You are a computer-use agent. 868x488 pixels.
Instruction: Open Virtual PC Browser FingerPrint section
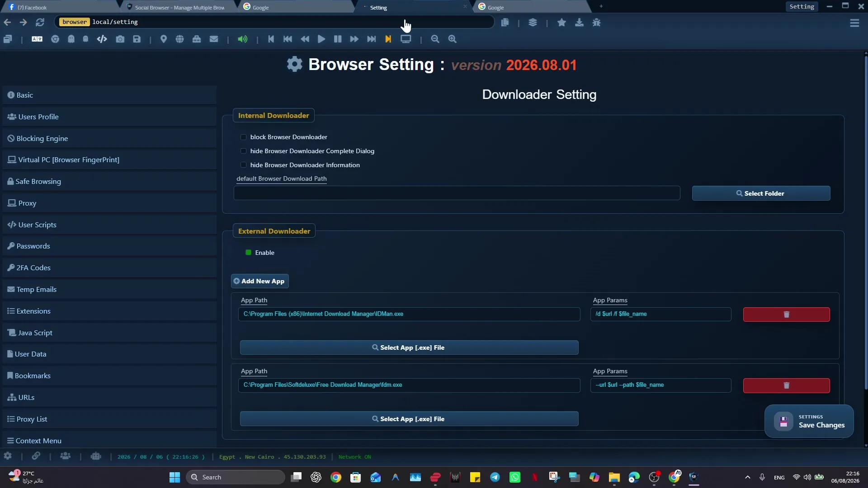pyautogui.click(x=109, y=160)
